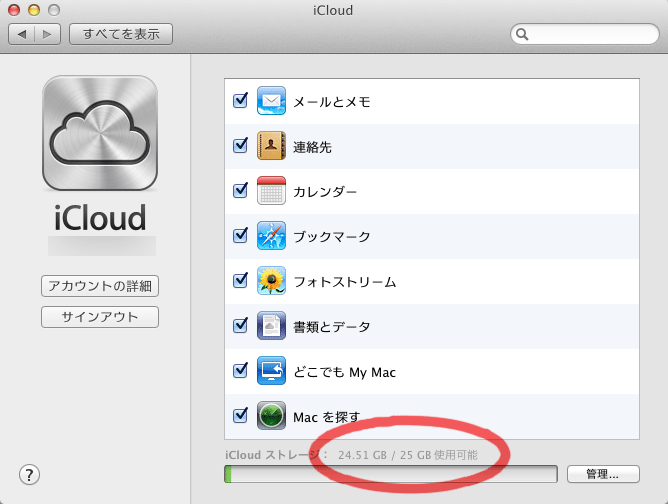The image size is (668, 504).
Task: Click the Safari compass bookmark icon
Action: tap(271, 236)
